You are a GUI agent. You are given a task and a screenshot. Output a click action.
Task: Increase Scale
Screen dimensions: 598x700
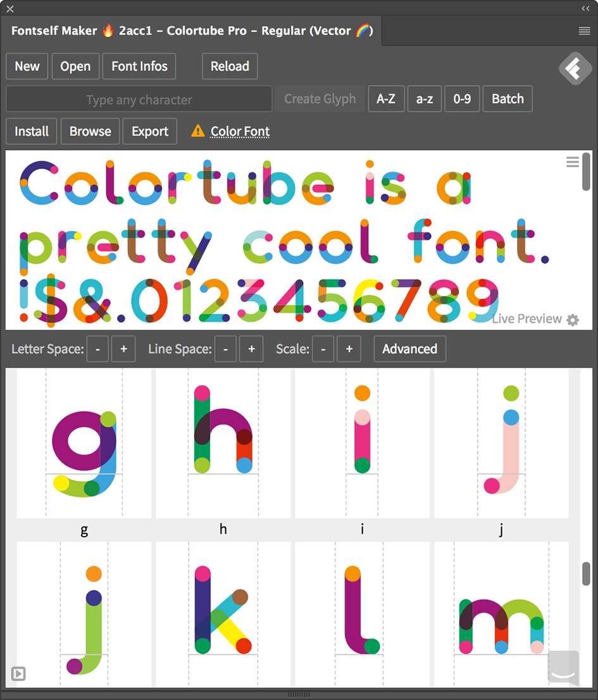pyautogui.click(x=349, y=349)
